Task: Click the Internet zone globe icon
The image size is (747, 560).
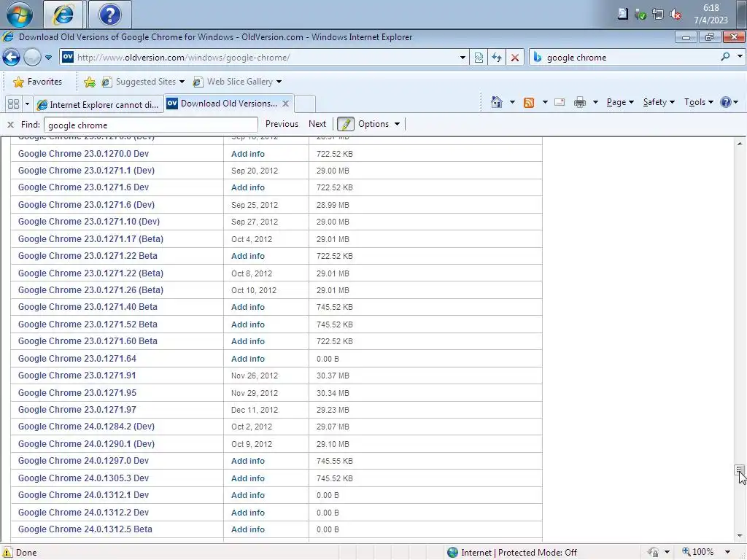Action: (x=452, y=553)
